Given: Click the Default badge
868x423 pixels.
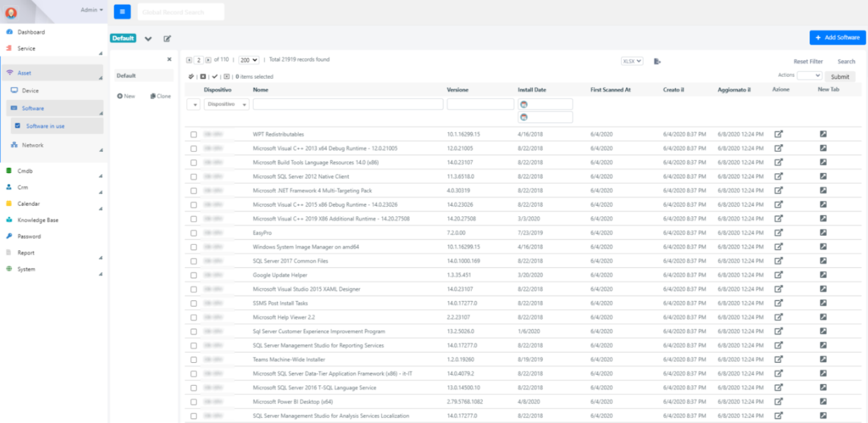Looking at the screenshot, I should point(123,38).
